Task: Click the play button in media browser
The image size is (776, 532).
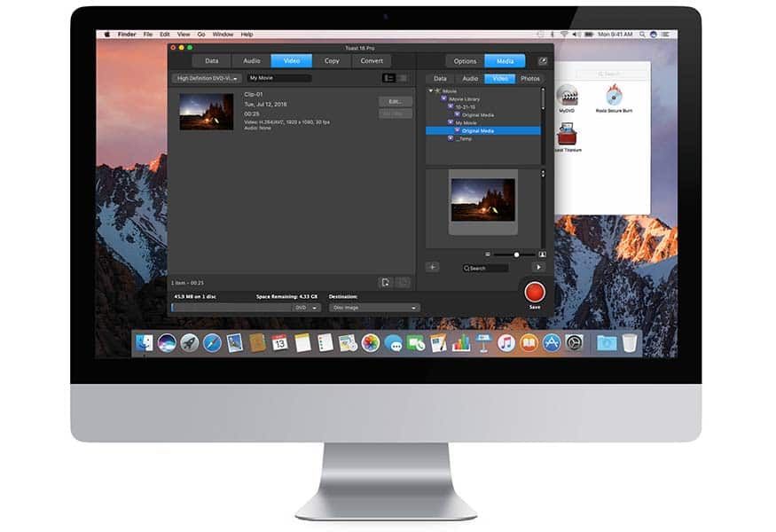Action: click(538, 267)
